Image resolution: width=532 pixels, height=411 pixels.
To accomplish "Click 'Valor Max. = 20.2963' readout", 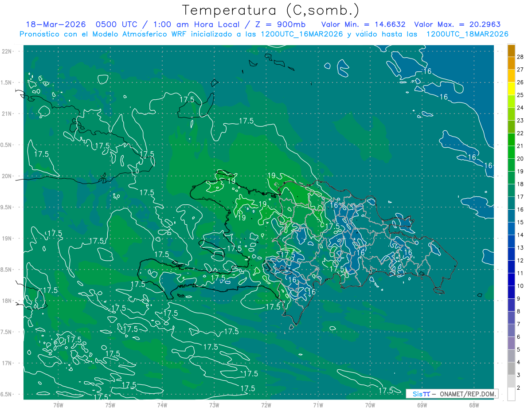I will (458, 24).
